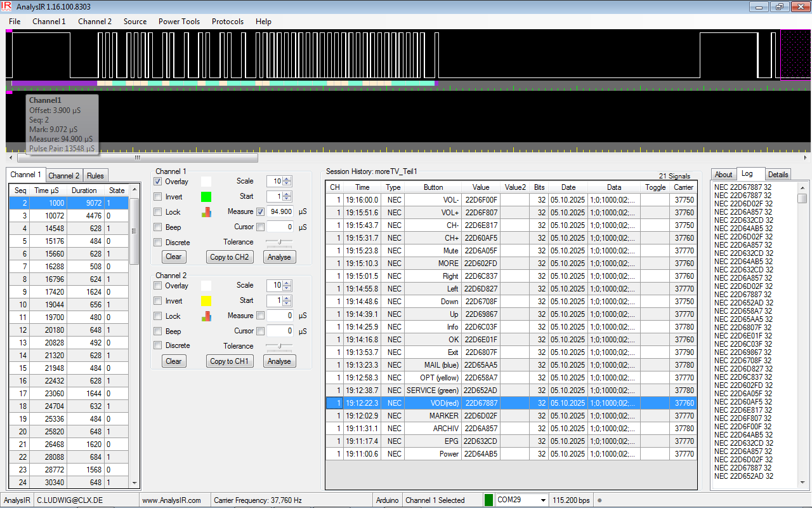Disable the Channel 1 Overlay checkbox

tap(158, 182)
